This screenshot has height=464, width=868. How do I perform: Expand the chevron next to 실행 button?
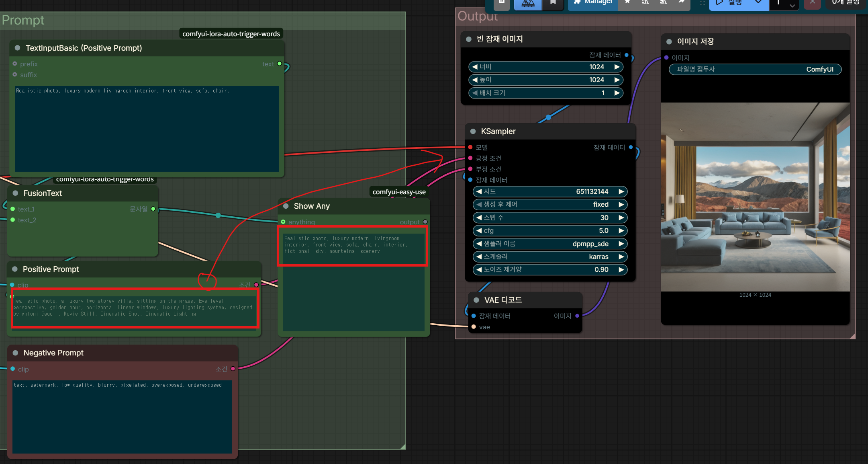(758, 3)
